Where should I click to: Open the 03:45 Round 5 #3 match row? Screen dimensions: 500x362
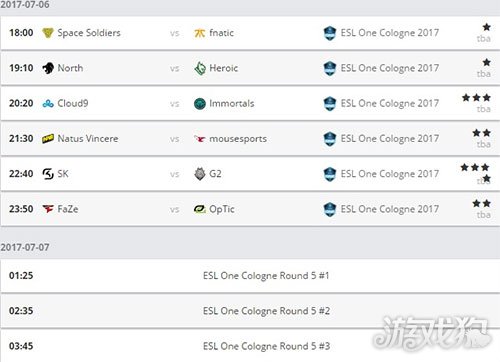tap(250, 346)
